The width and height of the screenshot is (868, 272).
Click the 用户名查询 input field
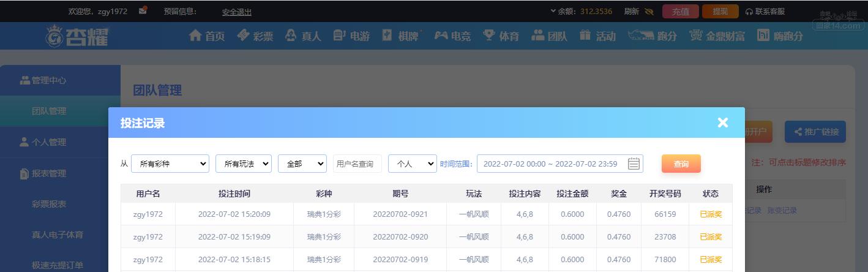tap(357, 164)
